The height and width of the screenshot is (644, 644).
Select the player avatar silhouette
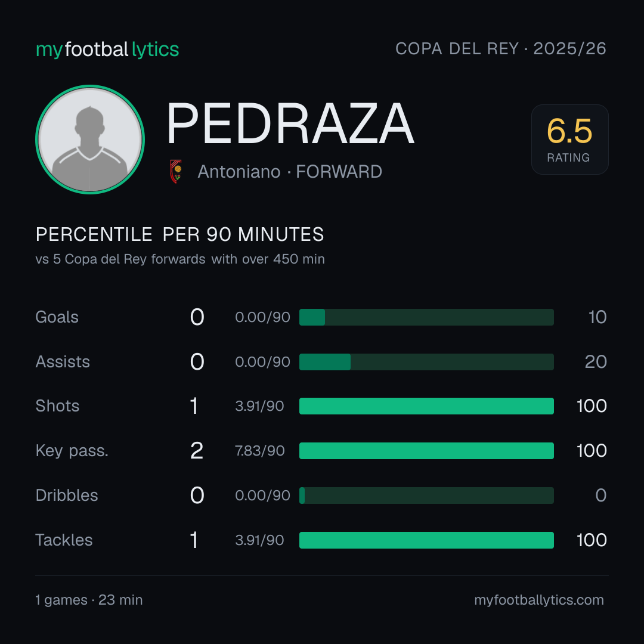[90, 139]
